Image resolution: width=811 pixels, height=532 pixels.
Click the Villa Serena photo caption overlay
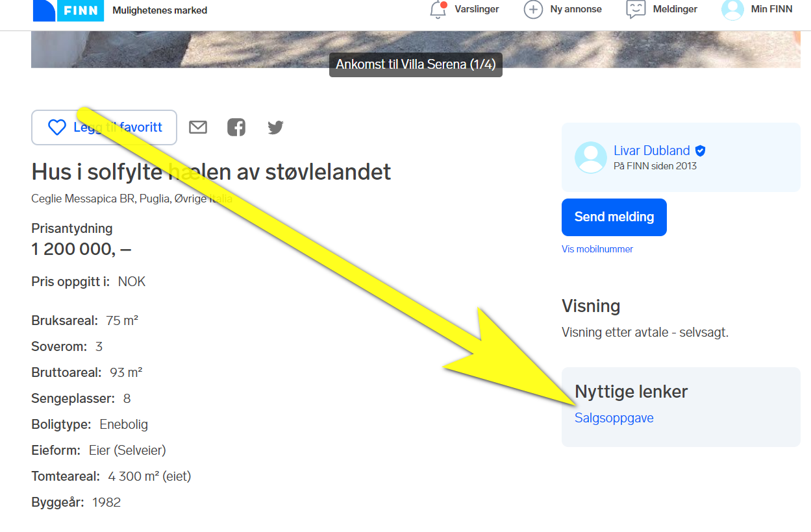pos(416,64)
